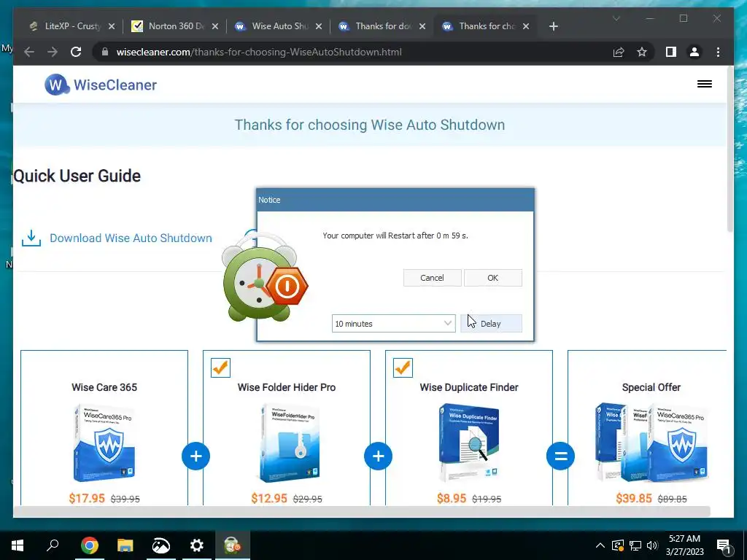Go back in browser history
The width and height of the screenshot is (747, 560).
click(x=29, y=52)
